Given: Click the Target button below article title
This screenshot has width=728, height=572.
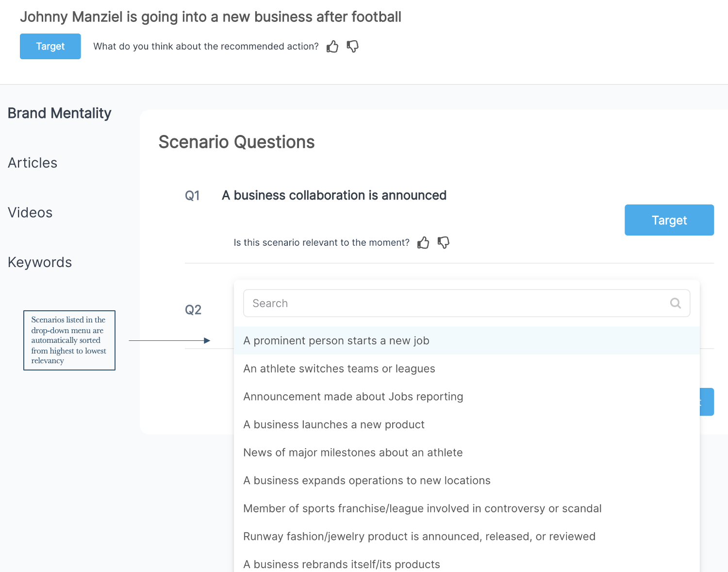Looking at the screenshot, I should click(x=50, y=47).
